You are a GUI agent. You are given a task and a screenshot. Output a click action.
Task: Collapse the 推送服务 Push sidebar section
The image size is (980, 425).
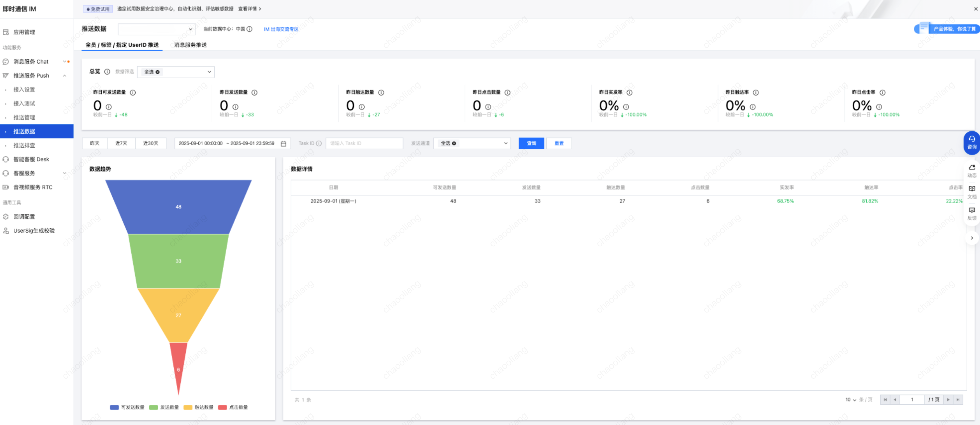65,75
